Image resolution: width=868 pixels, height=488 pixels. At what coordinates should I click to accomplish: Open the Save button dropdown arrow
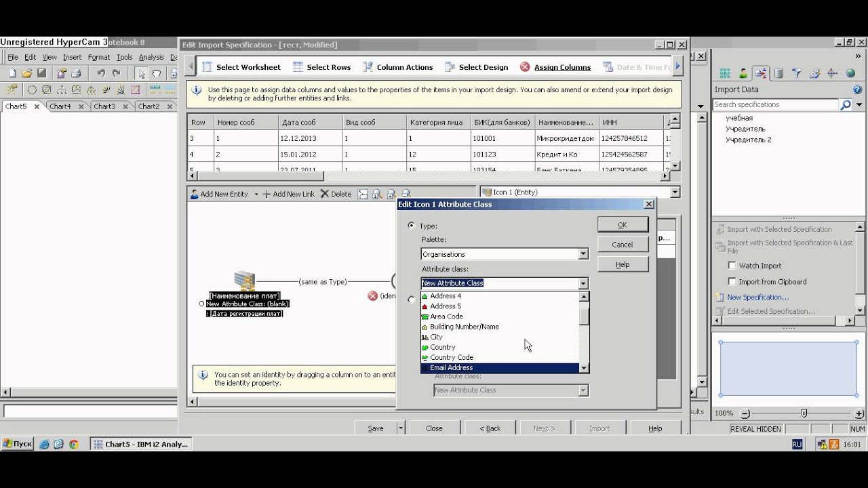(x=401, y=428)
